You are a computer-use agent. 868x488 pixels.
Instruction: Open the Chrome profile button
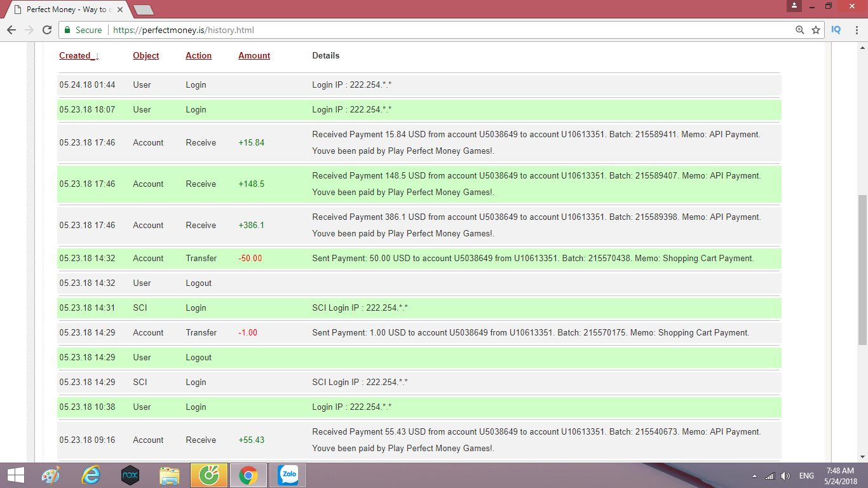[794, 6]
